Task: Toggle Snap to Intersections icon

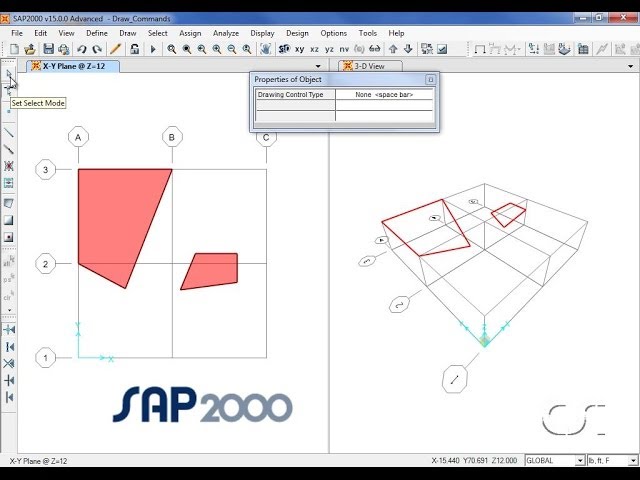Action: (9, 363)
